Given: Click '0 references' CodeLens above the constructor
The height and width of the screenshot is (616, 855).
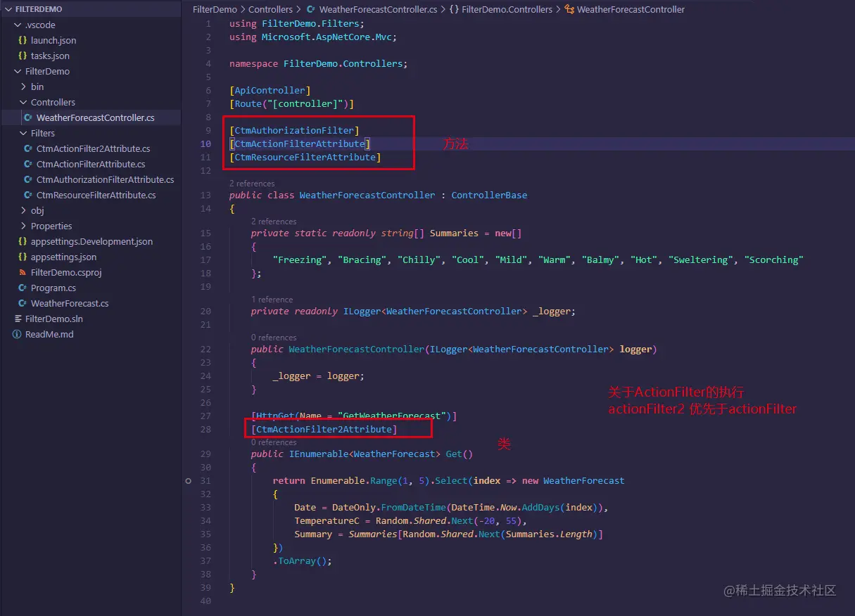Looking at the screenshot, I should (x=274, y=338).
